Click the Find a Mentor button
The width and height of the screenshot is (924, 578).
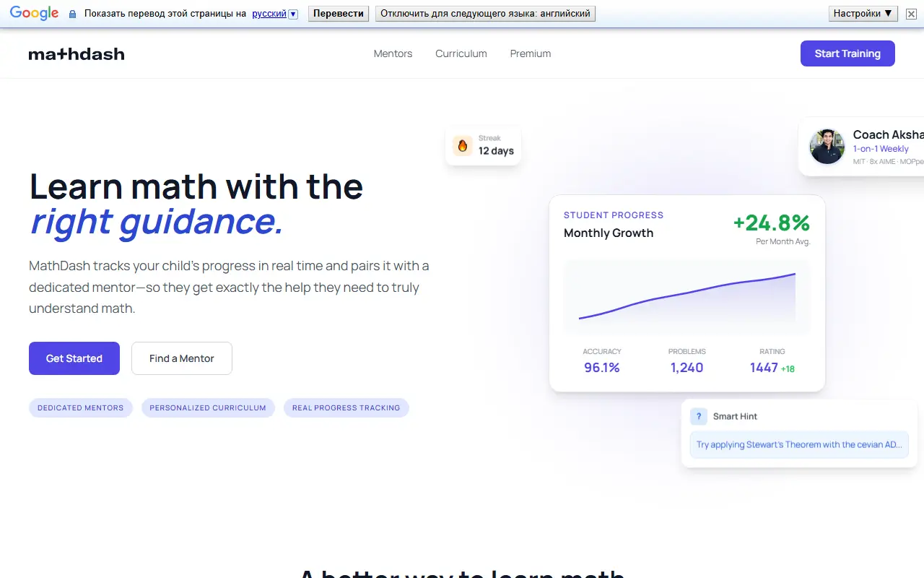click(182, 358)
